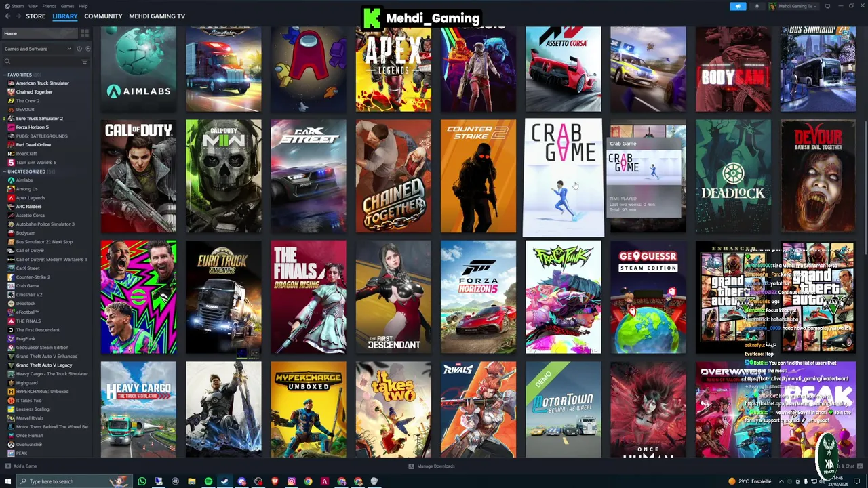868x488 pixels.
Task: Click the recent activity clock icon
Action: point(79,49)
